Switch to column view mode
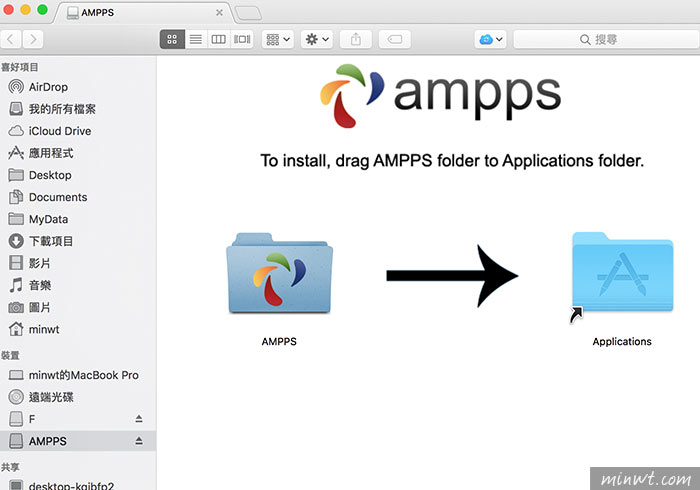 (219, 39)
